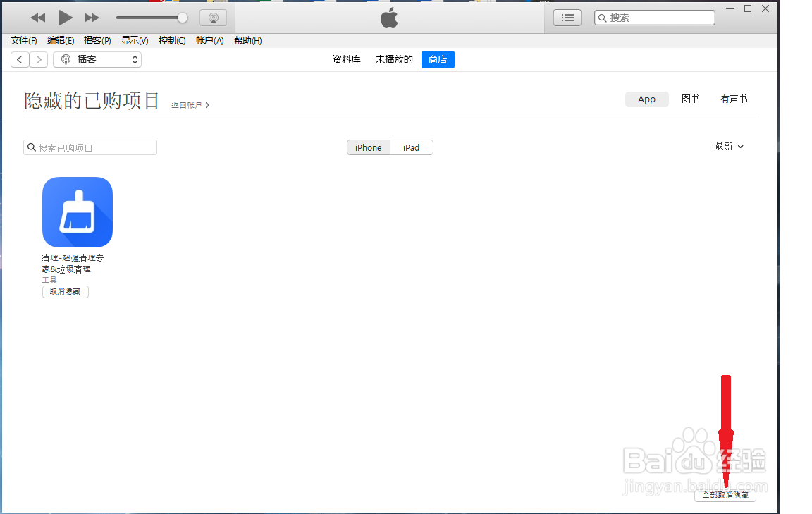Open the AirPlay output button
The height and width of the screenshot is (514, 812).
pyautogui.click(x=214, y=18)
